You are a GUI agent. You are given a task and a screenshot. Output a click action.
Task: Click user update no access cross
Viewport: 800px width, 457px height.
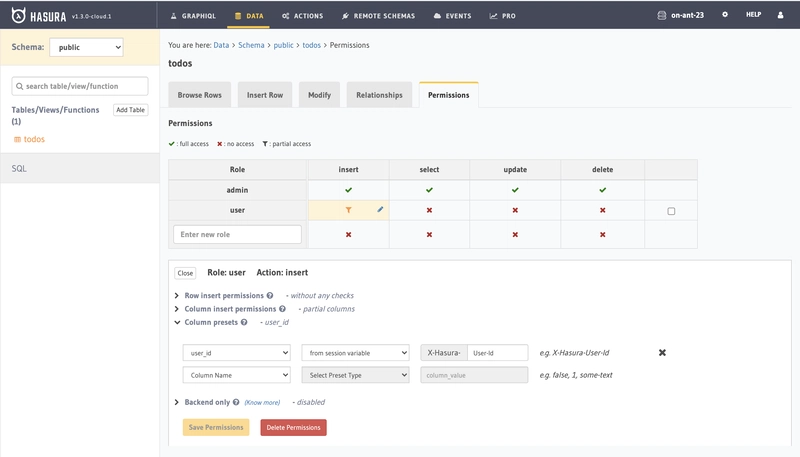pos(515,210)
